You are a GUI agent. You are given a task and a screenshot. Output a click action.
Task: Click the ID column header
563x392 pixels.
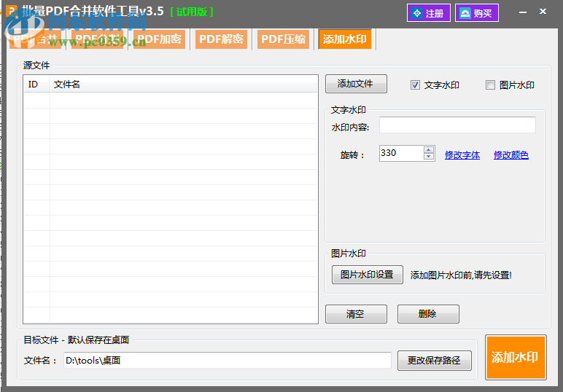click(x=36, y=85)
